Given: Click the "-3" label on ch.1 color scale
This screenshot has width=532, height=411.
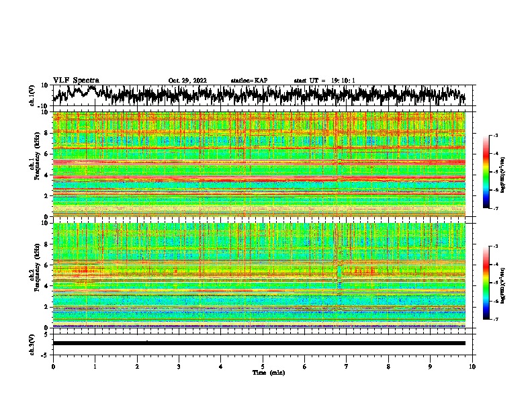Looking at the screenshot, I should [x=496, y=135].
